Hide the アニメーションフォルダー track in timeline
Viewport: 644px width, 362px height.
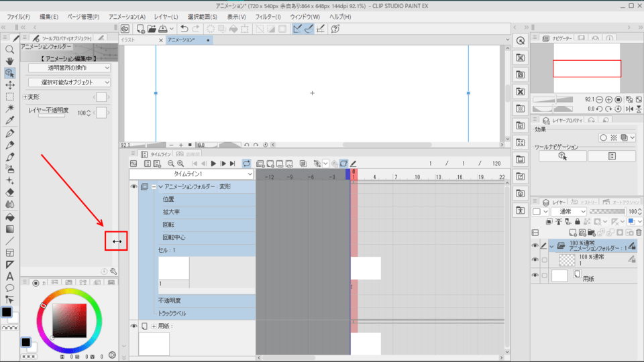(x=134, y=187)
